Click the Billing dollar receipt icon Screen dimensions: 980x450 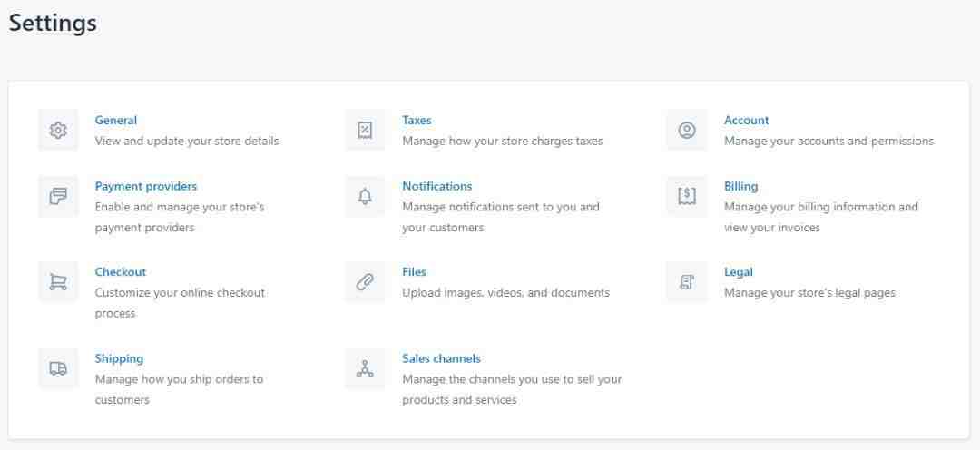tap(687, 196)
